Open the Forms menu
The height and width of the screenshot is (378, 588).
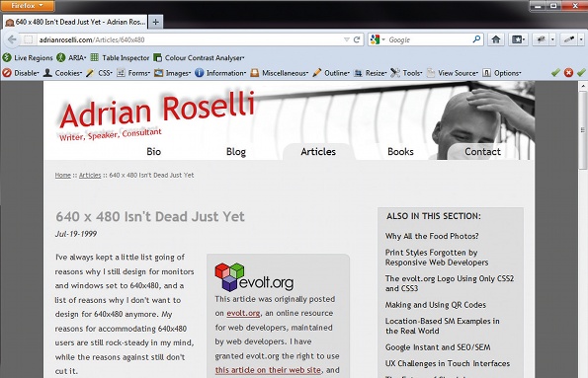133,73
